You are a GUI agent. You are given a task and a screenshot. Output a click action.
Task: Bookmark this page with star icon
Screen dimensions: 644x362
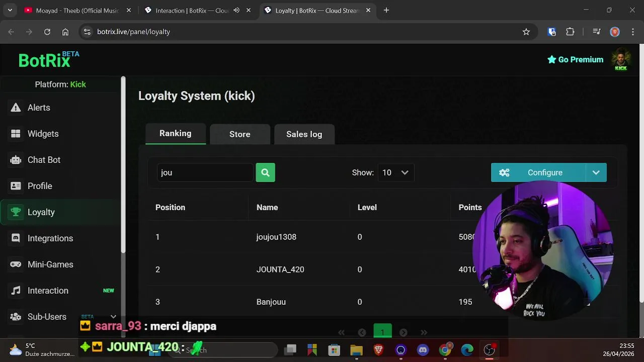click(526, 32)
